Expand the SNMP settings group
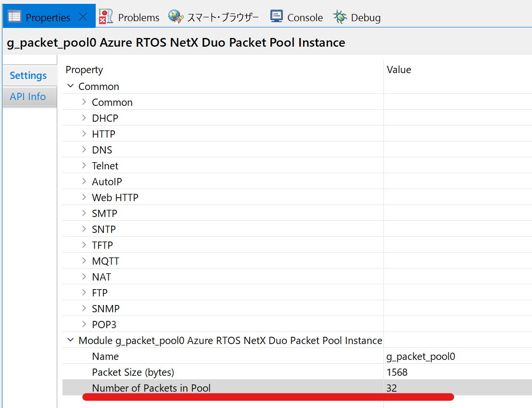The width and height of the screenshot is (532, 408). (x=84, y=308)
